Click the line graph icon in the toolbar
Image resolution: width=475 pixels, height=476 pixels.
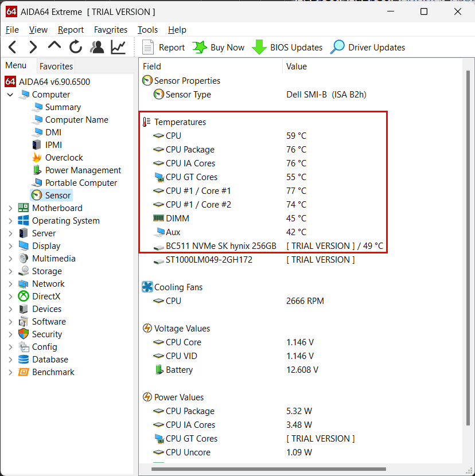pos(119,47)
